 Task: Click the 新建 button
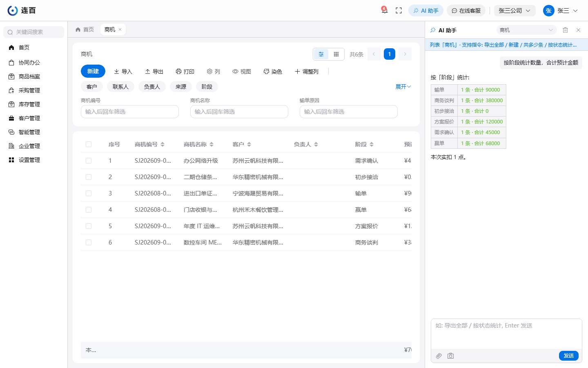coord(93,71)
